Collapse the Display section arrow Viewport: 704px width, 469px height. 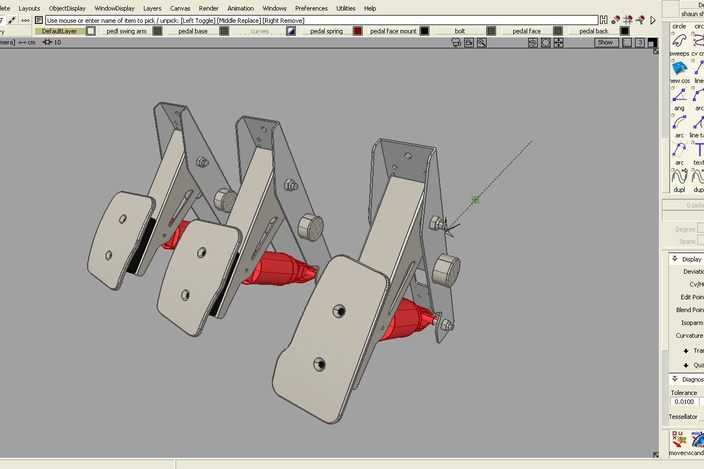point(675,259)
